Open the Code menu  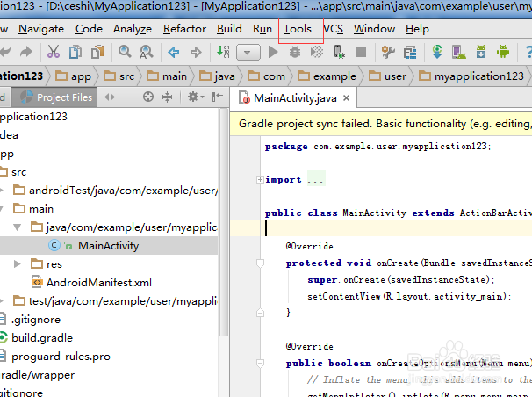click(89, 29)
